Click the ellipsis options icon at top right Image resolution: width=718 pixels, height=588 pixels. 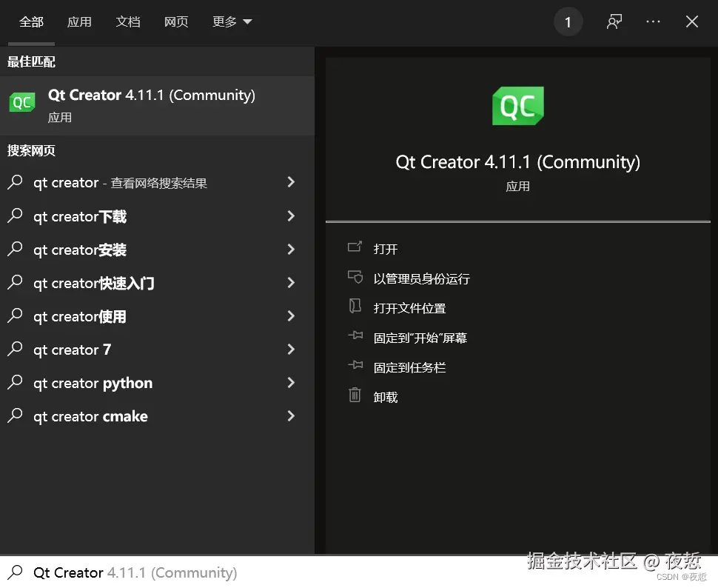coord(653,21)
